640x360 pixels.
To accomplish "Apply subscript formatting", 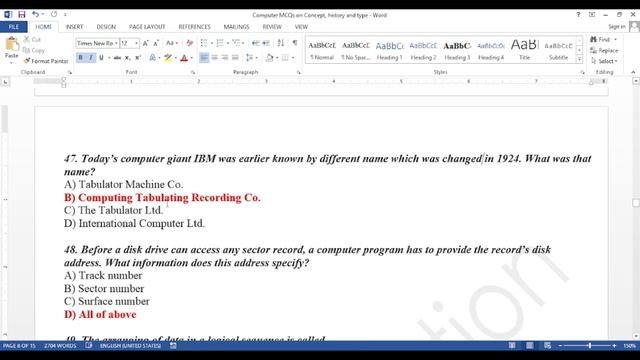I will (x=128, y=58).
